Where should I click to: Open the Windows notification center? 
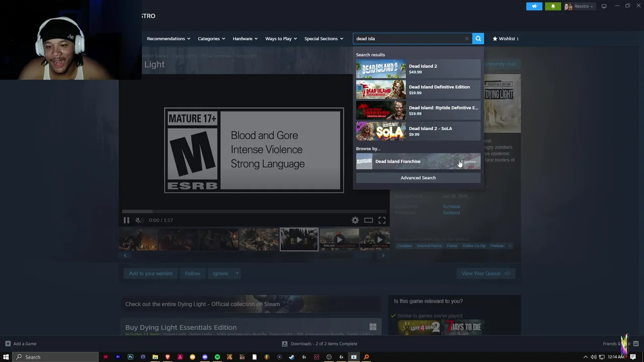click(633, 357)
